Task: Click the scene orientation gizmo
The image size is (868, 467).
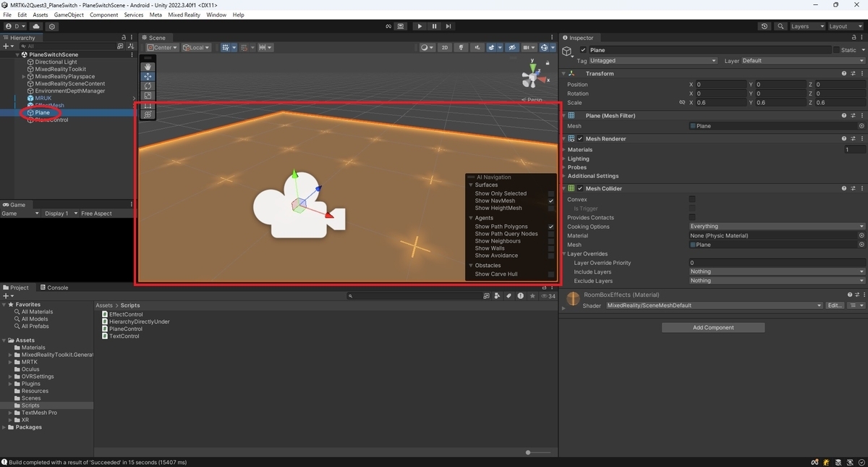Action: (533, 77)
